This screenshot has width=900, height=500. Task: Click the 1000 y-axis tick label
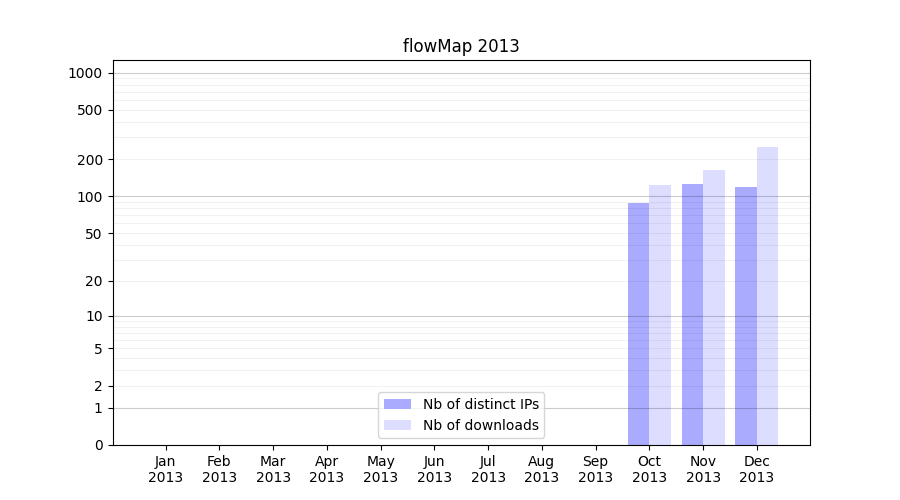click(x=85, y=73)
